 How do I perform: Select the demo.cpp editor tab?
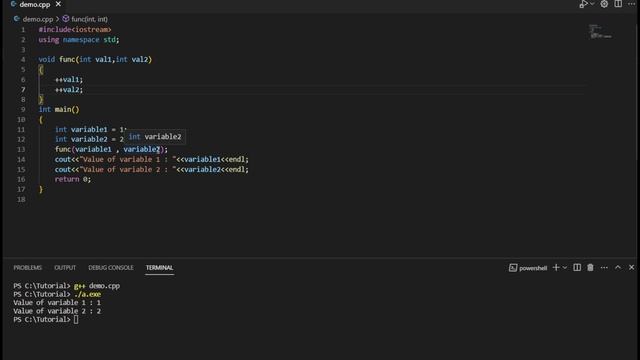(x=36, y=4)
